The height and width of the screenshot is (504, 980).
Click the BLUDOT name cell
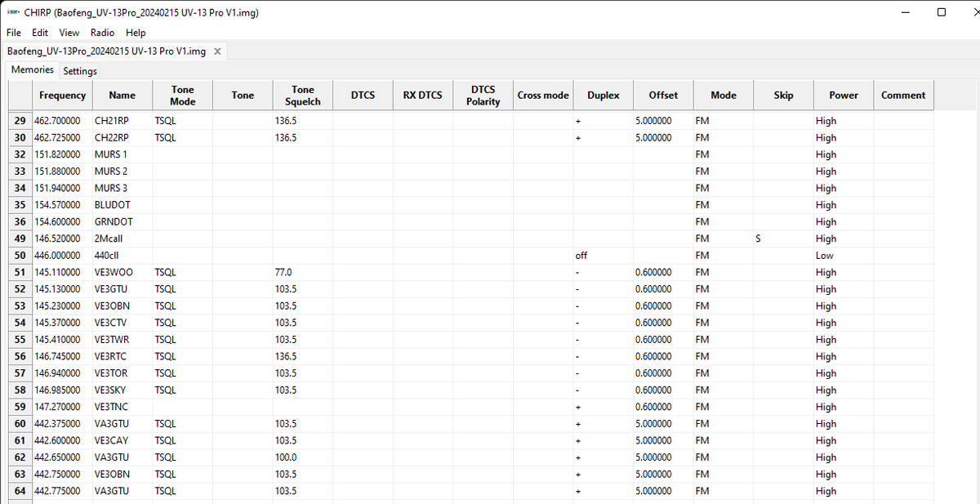click(x=122, y=205)
